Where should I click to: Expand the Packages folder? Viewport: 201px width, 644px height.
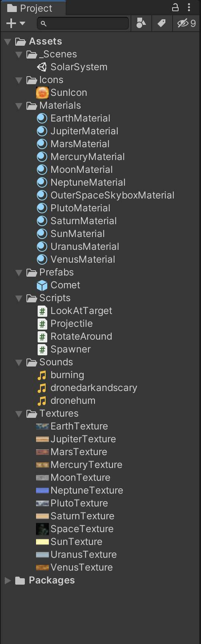click(x=8, y=580)
